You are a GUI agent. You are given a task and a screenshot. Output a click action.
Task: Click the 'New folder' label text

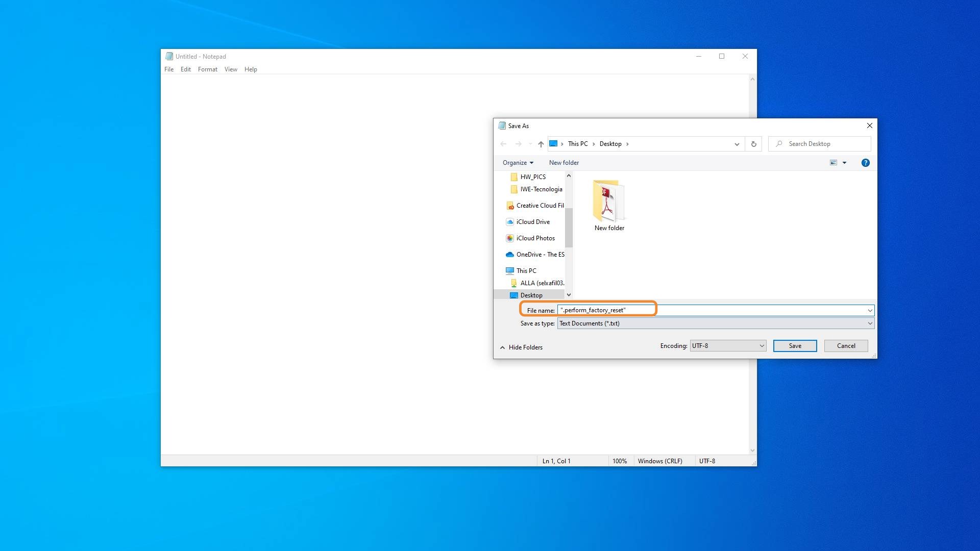tap(609, 228)
